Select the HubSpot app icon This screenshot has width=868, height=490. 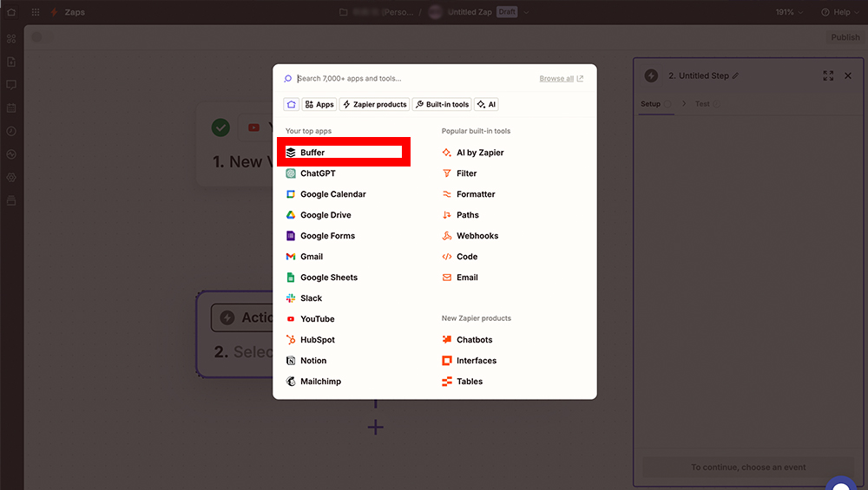291,340
